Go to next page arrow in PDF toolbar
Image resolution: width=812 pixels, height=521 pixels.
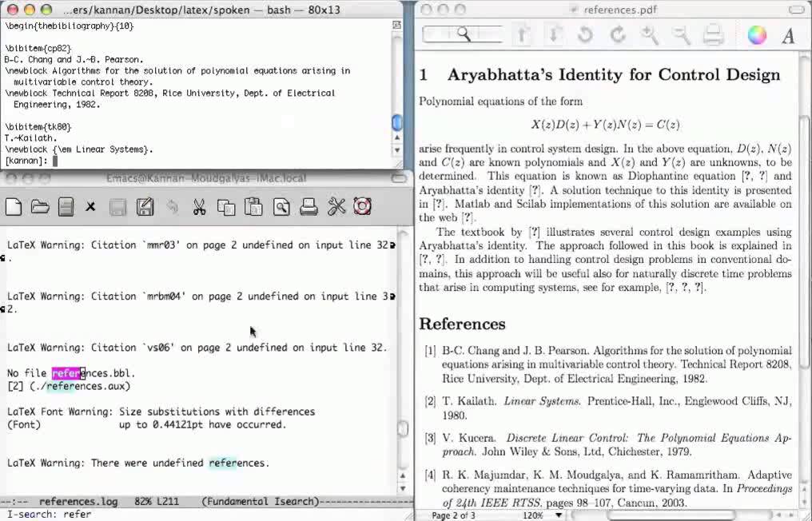click(x=553, y=34)
